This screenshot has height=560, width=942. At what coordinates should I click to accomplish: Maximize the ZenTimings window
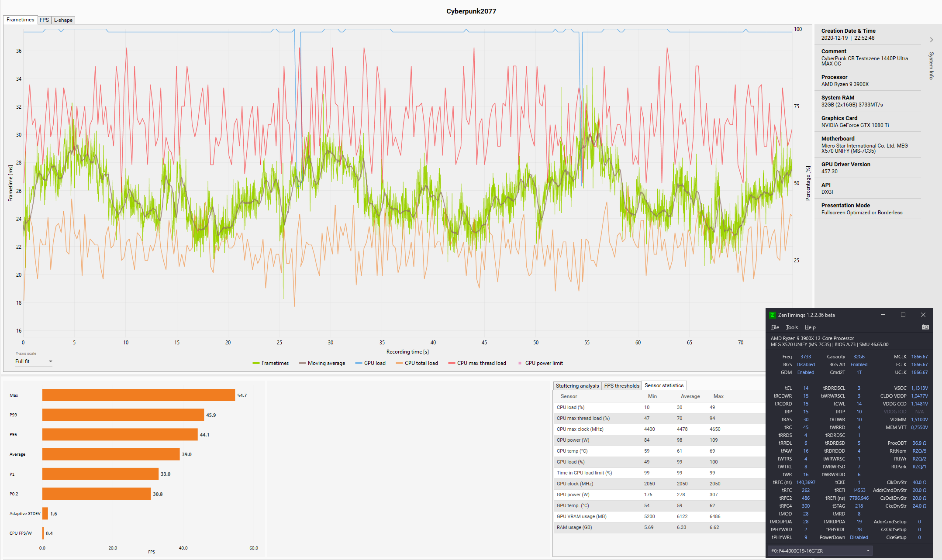903,315
